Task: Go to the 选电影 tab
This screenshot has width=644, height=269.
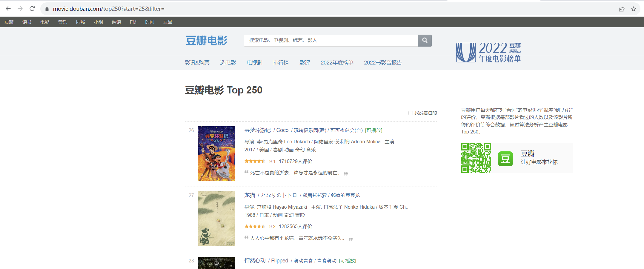Action: [228, 62]
